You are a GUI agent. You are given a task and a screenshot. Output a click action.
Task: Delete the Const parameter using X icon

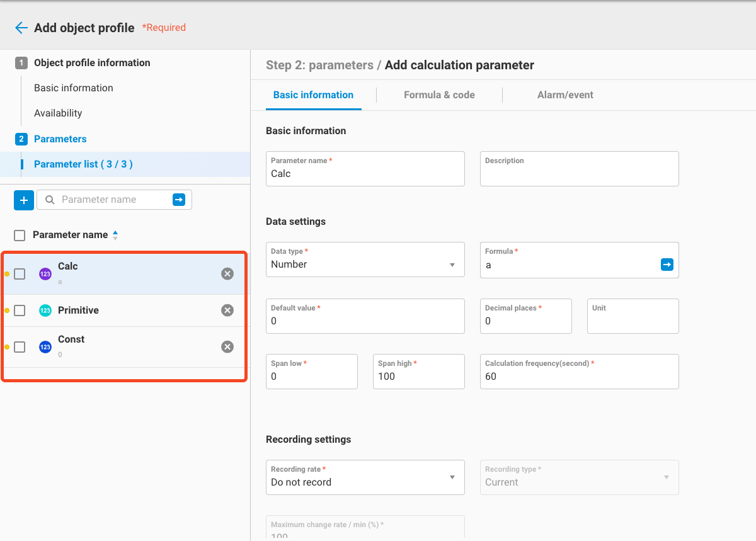[x=227, y=347]
